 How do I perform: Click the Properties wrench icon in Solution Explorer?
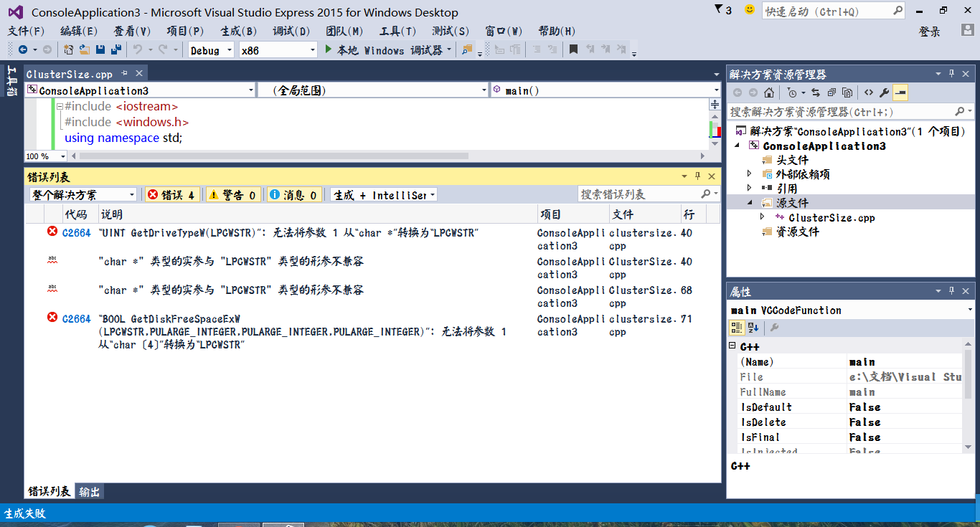pyautogui.click(x=884, y=92)
